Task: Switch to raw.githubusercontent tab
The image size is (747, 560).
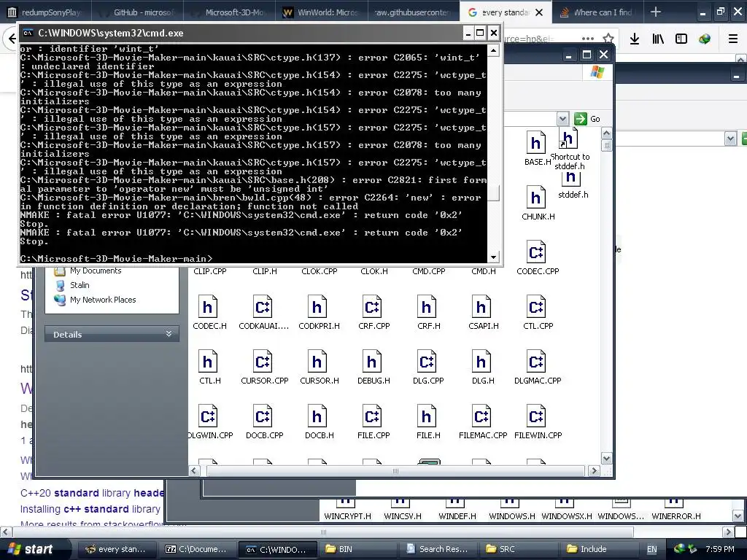Action: pyautogui.click(x=413, y=12)
